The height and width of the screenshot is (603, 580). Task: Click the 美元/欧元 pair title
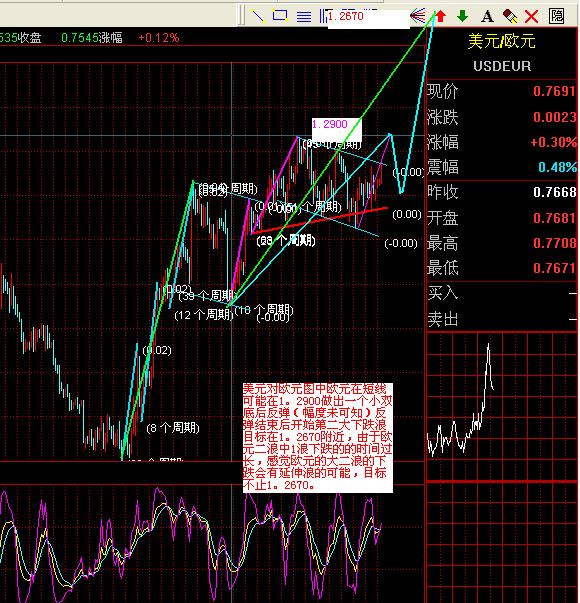pyautogui.click(x=502, y=41)
